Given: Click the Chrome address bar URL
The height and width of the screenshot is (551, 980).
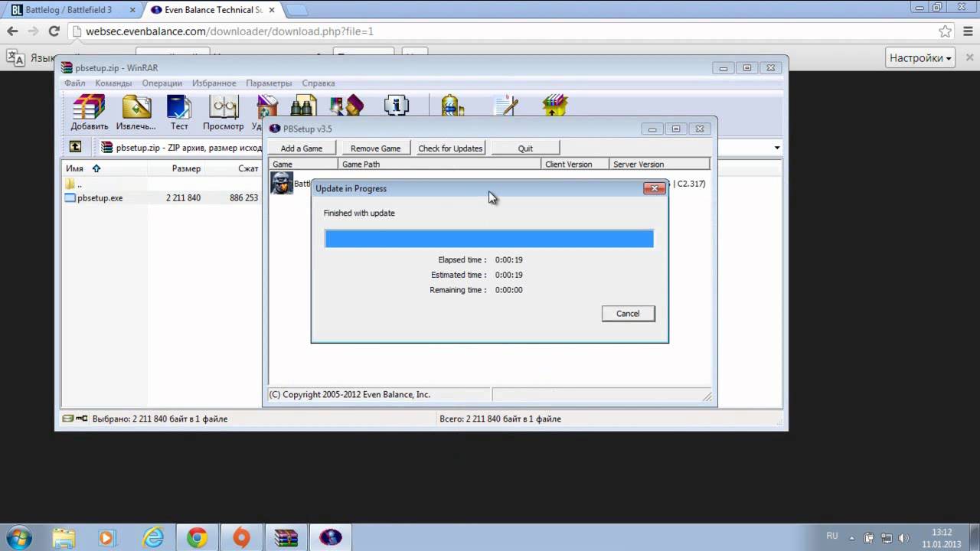Looking at the screenshot, I should pyautogui.click(x=230, y=31).
